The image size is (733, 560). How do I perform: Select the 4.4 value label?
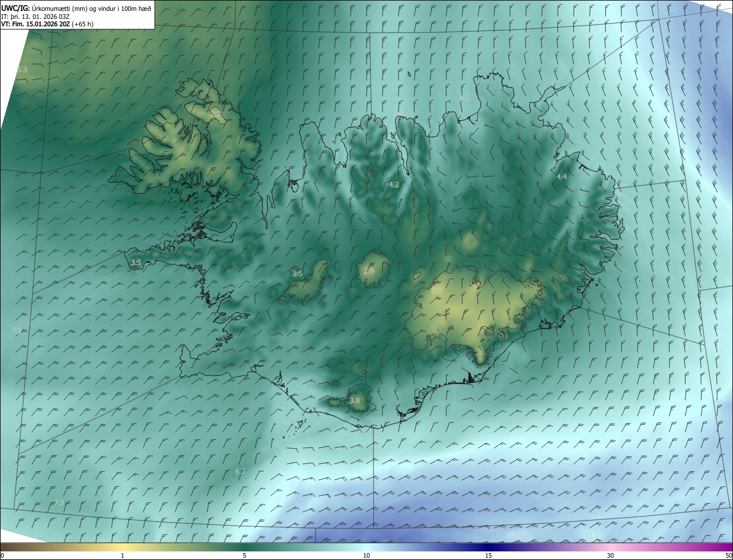pyautogui.click(x=562, y=177)
